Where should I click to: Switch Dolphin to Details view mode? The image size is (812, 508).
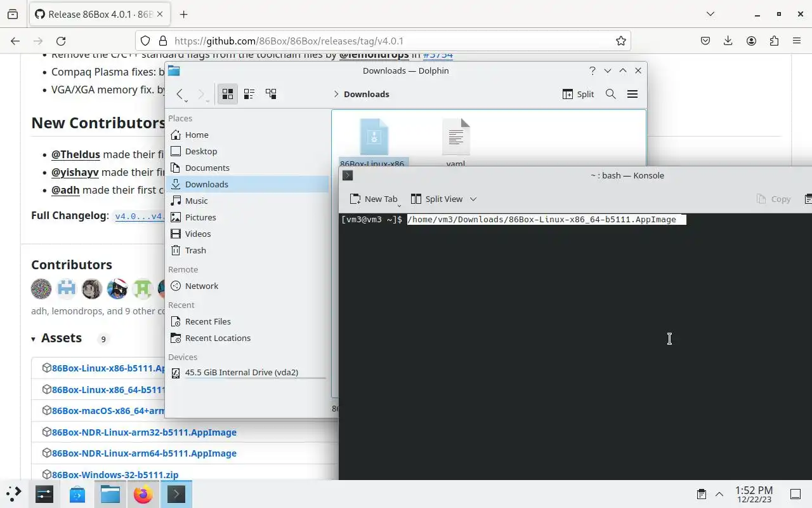[271, 94]
